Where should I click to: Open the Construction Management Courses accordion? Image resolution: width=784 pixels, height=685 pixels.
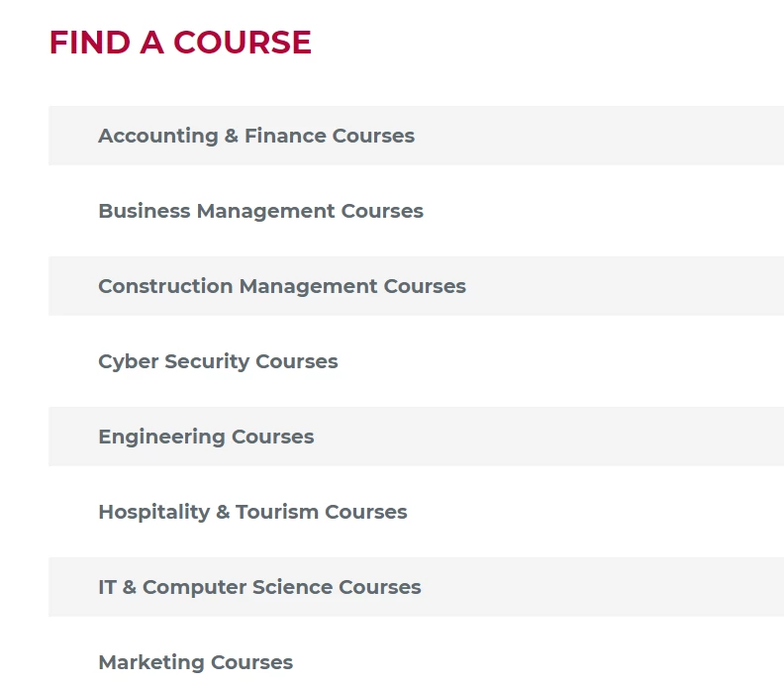pos(416,286)
